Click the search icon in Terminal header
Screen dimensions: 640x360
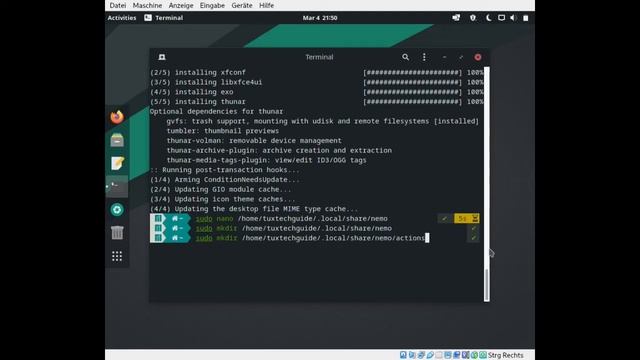click(x=405, y=57)
